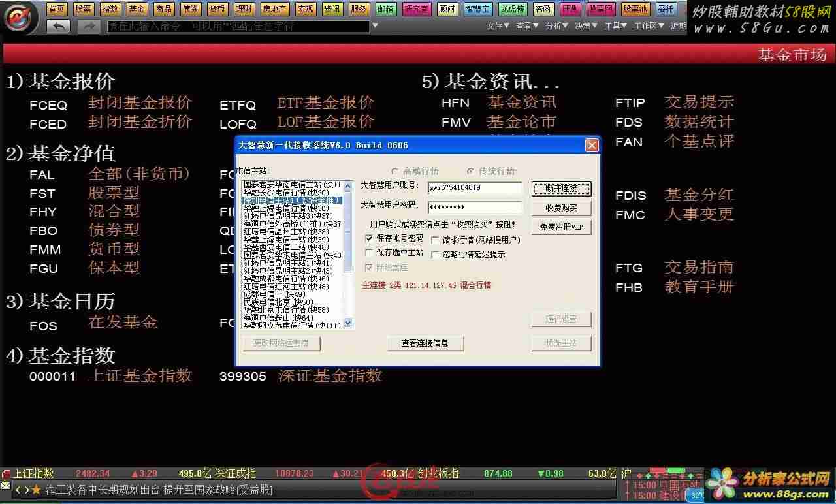Open 交易提示 link
The height and width of the screenshot is (504, 836).
pyautogui.click(x=699, y=102)
